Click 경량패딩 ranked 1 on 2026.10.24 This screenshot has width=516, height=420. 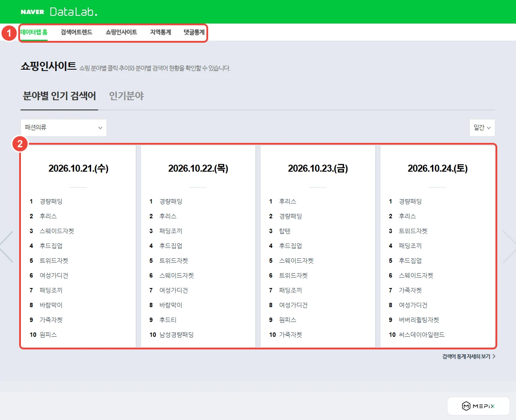[x=410, y=201]
